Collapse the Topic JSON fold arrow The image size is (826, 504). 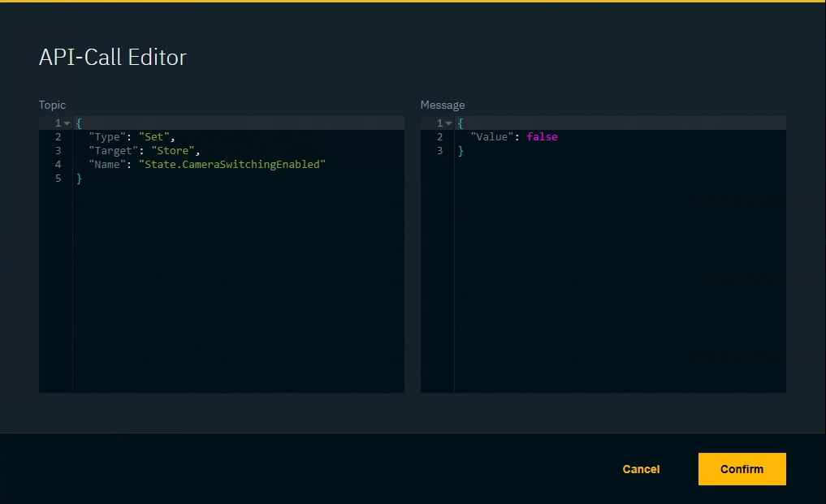[67, 123]
